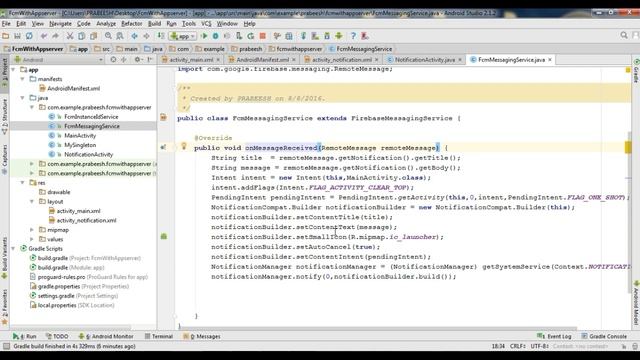Open the VCS menu
Screen dimensions: 640x360
click(207, 24)
